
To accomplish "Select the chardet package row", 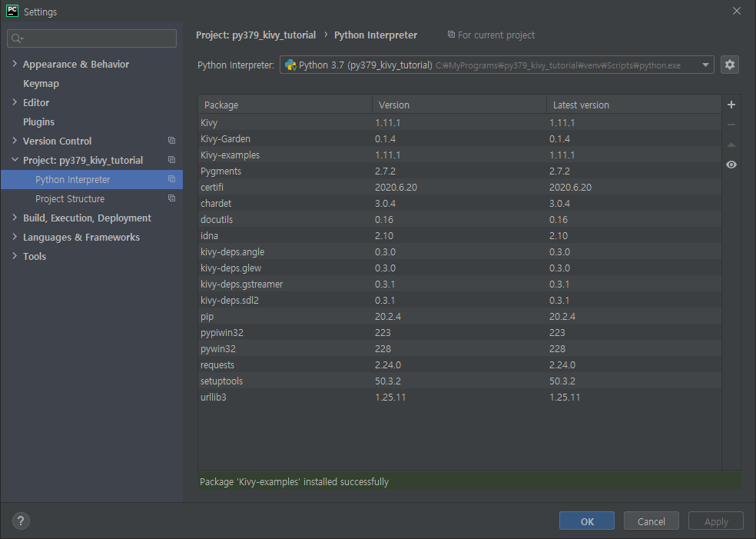I will coord(459,204).
